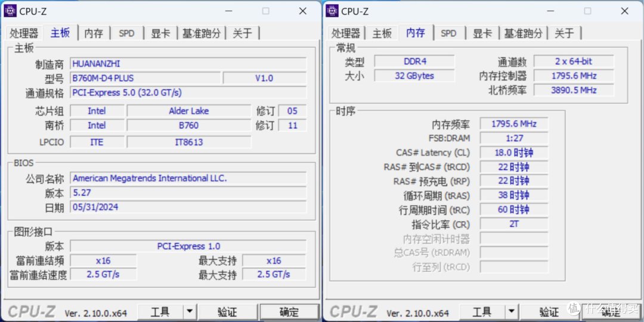Select the 内存 tab in right CPU-Z window

[416, 32]
